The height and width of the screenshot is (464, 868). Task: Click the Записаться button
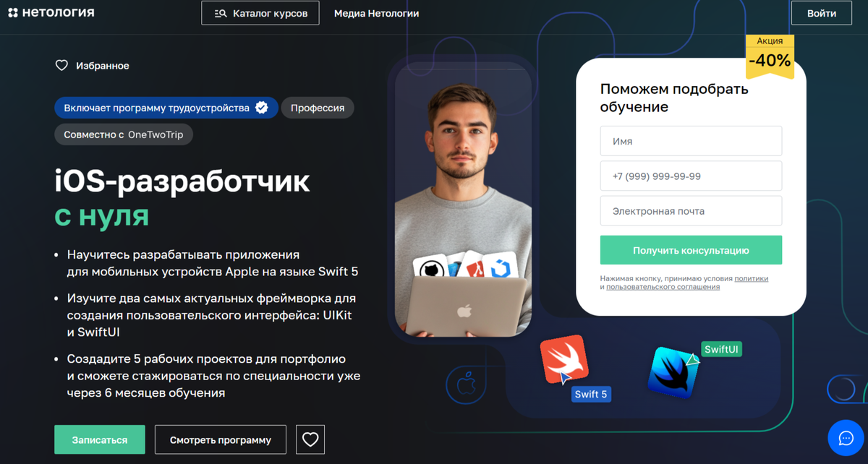(100, 439)
